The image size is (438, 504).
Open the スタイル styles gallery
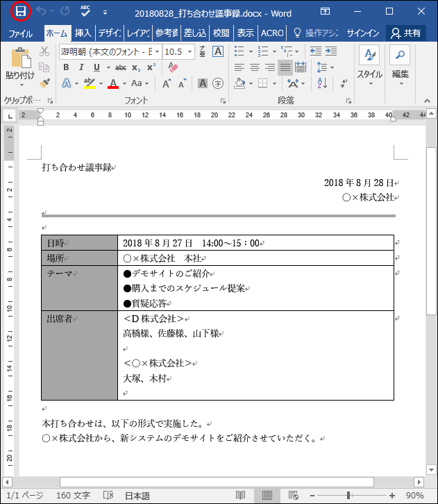pyautogui.click(x=370, y=67)
